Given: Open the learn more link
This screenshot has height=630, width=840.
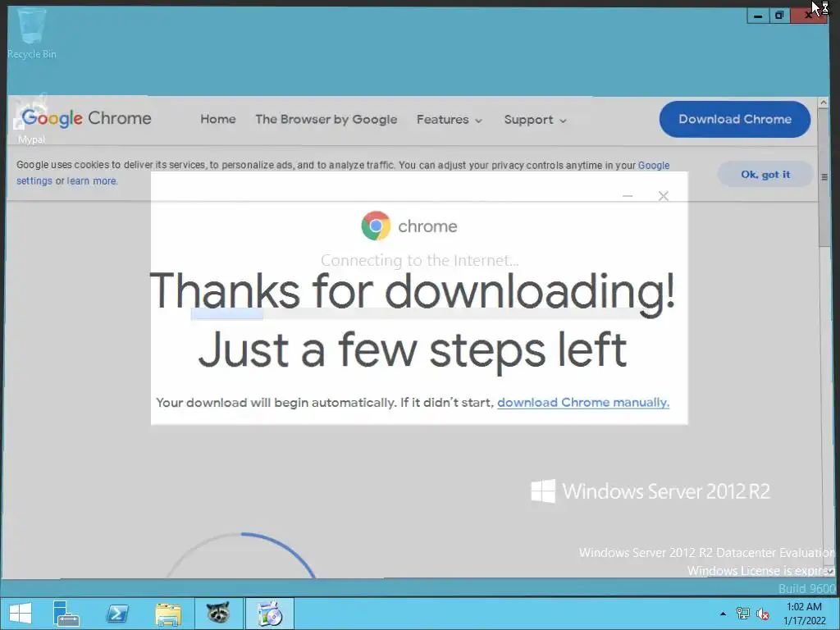Looking at the screenshot, I should 92,181.
